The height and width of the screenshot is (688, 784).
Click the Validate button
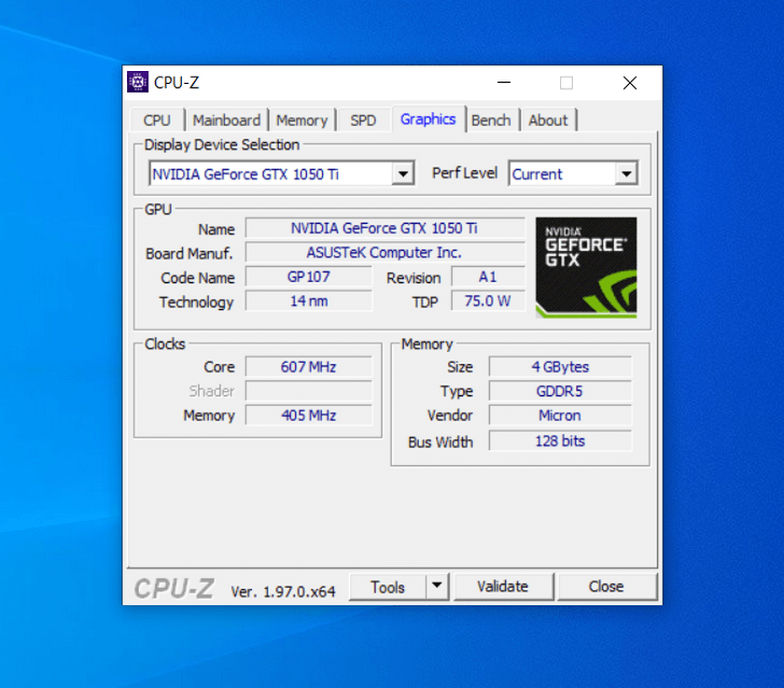point(502,586)
